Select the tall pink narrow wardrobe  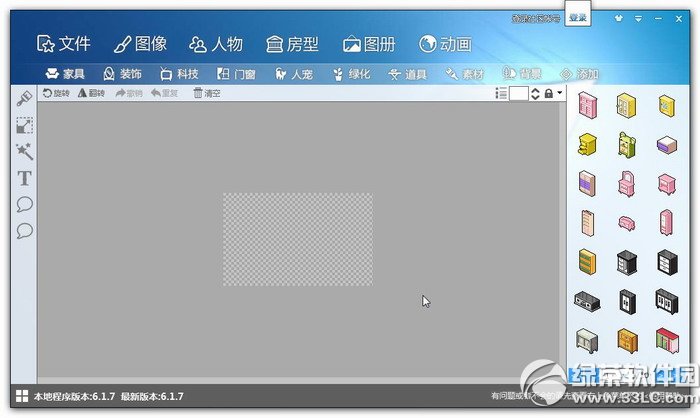click(667, 222)
